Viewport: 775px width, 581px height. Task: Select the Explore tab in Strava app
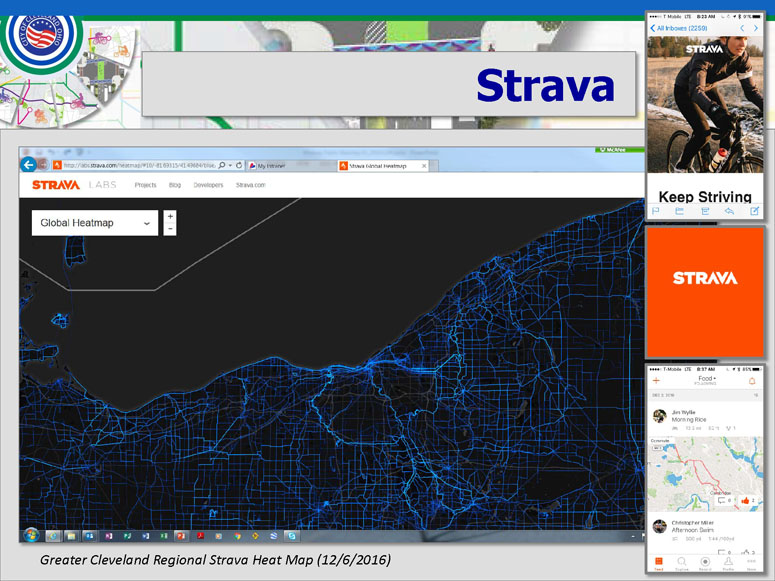[x=682, y=563]
